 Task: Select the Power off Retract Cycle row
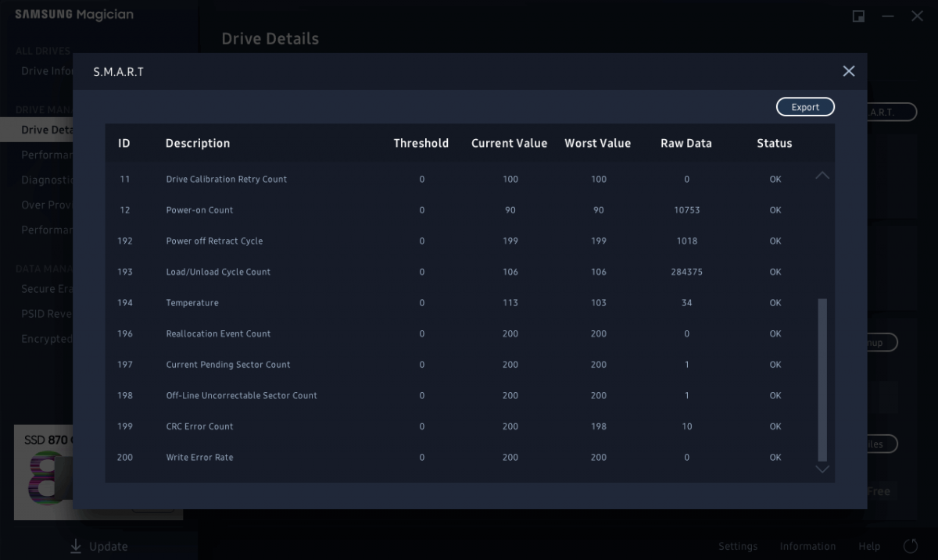click(x=460, y=241)
